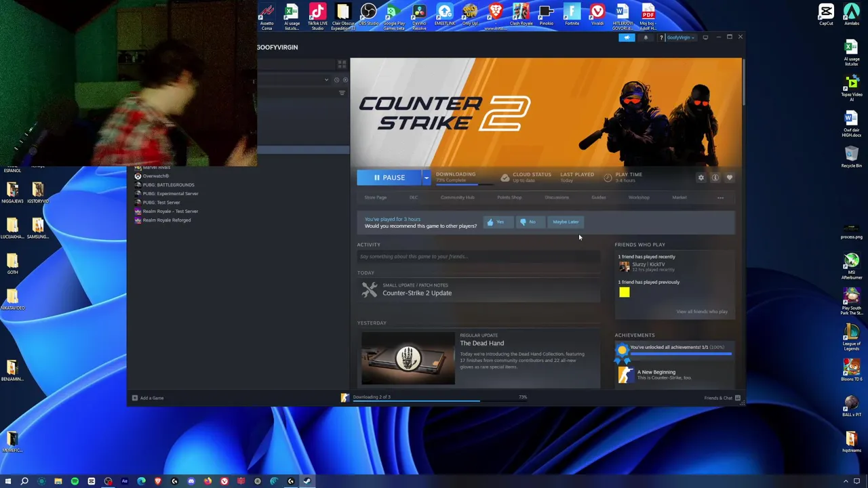Open The Dead Hand news title
This screenshot has width=868, height=488.
coord(481,343)
